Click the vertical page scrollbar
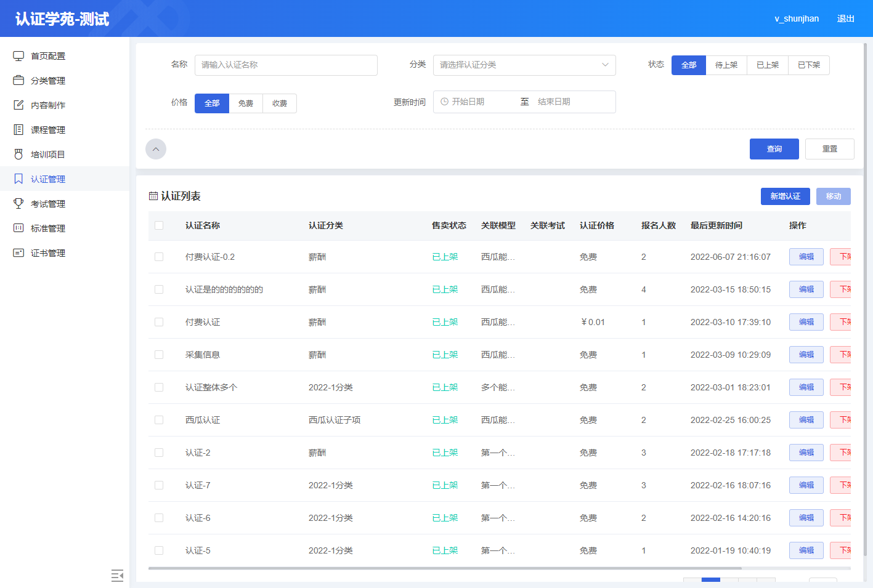This screenshot has width=873, height=588. [x=865, y=299]
